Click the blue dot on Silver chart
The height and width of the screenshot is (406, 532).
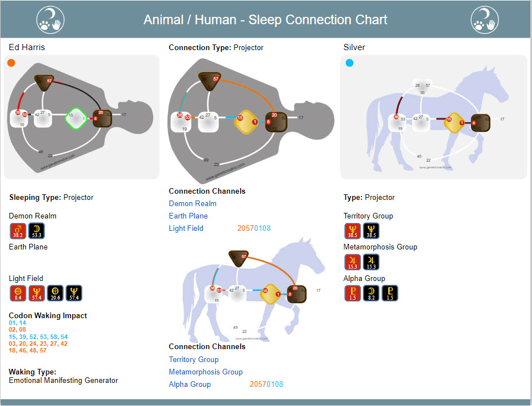[x=349, y=63]
